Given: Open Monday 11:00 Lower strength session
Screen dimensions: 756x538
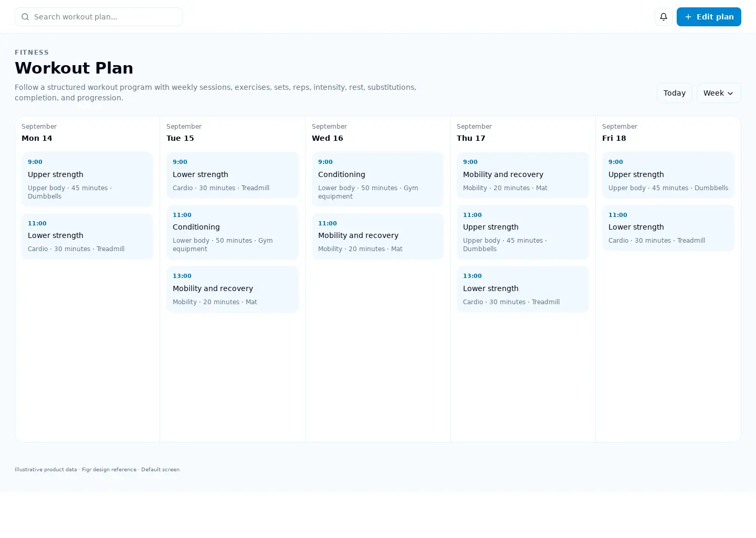Looking at the screenshot, I should (87, 236).
